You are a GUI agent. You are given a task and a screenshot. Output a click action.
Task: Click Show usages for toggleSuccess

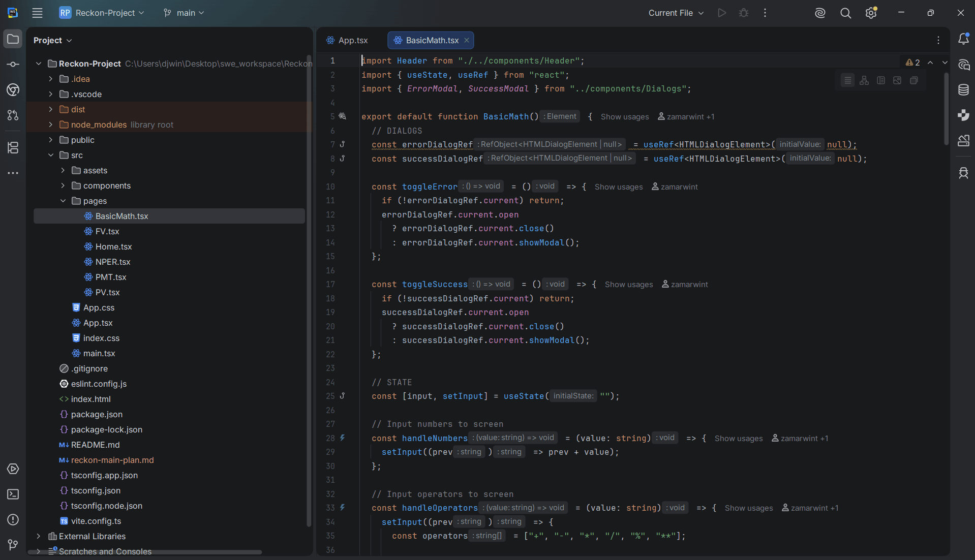coord(629,285)
